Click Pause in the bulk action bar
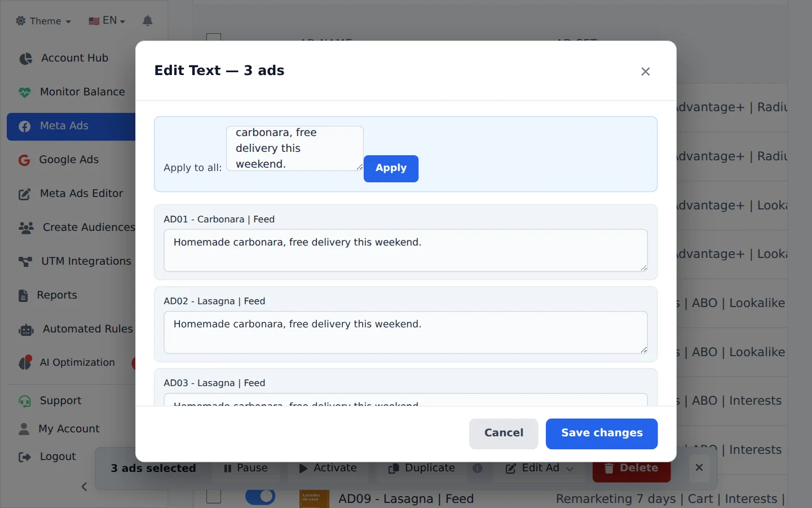This screenshot has width=812, height=508. [x=245, y=468]
